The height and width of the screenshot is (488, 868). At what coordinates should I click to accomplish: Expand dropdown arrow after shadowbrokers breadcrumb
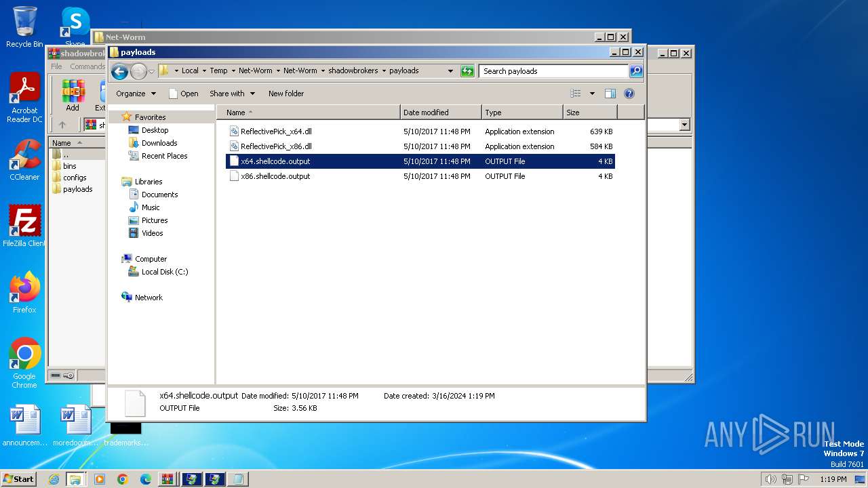click(384, 70)
